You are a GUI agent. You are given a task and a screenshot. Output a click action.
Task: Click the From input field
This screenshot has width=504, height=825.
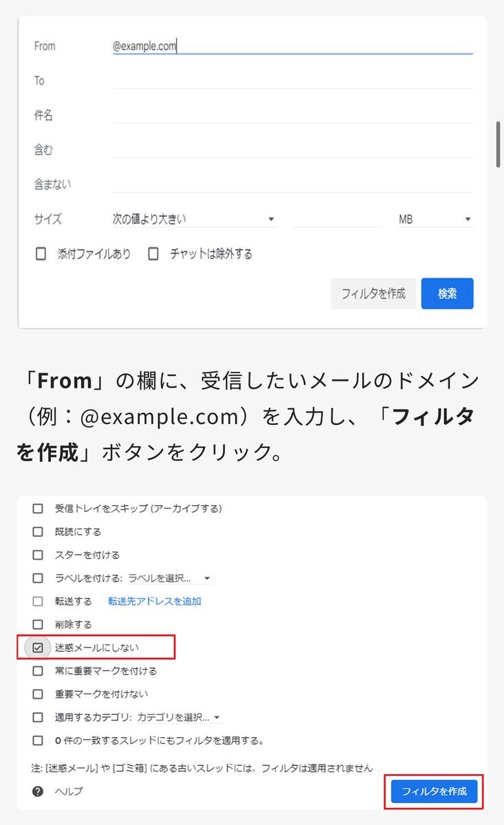click(293, 46)
